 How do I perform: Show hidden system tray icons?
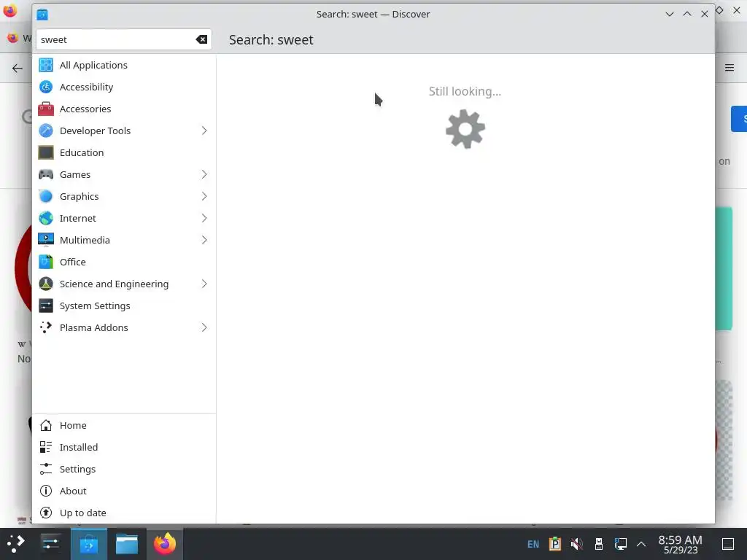coord(641,544)
